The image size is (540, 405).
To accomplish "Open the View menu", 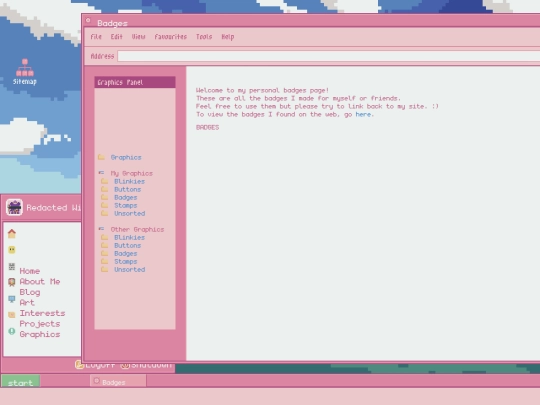I will pos(138,37).
